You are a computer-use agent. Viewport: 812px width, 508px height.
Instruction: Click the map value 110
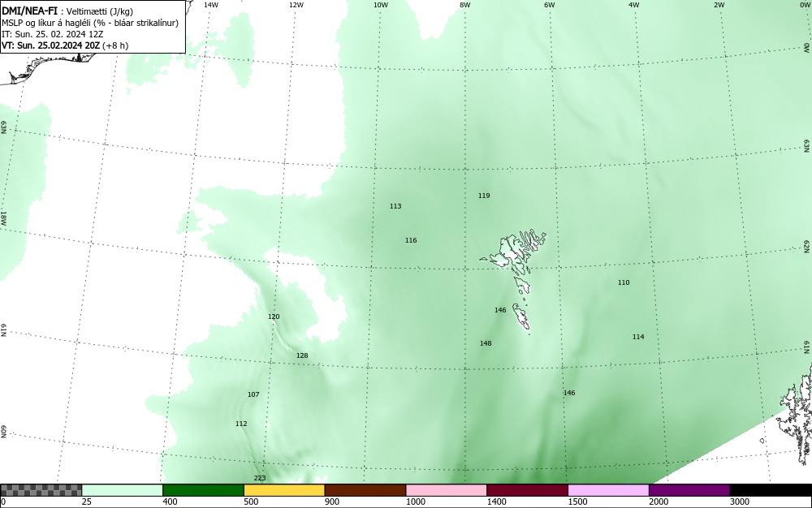pos(624,282)
